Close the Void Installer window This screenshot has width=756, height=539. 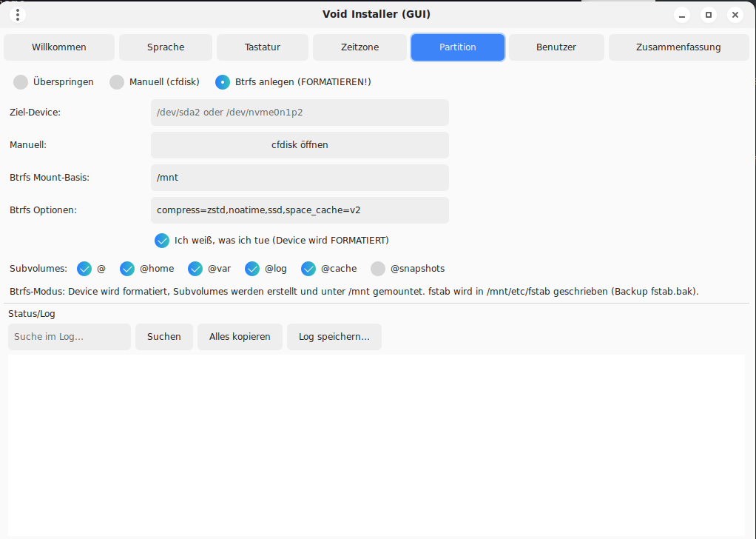[735, 15]
